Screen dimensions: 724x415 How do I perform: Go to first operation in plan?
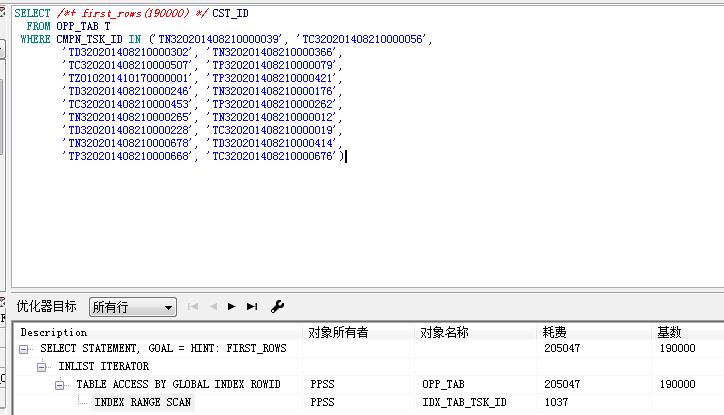193,307
